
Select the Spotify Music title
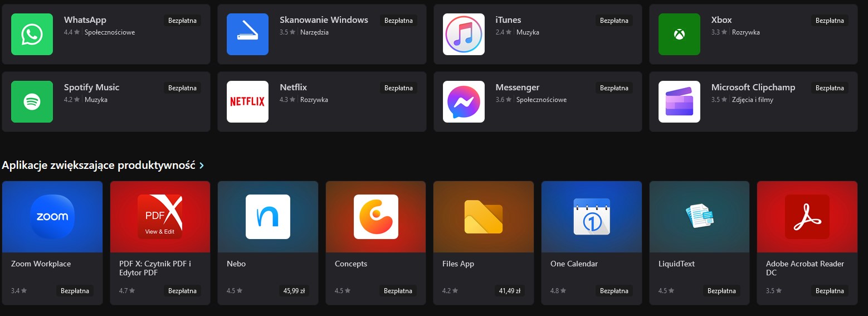click(x=91, y=87)
